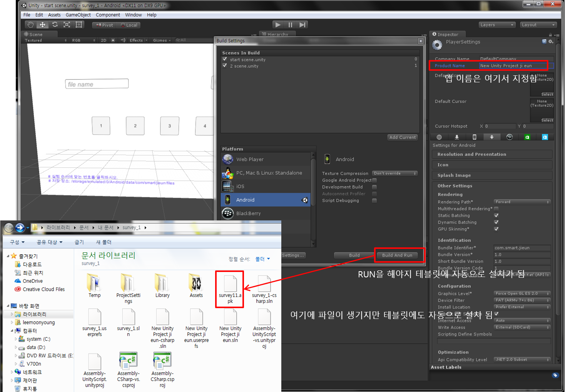Open Graphics Level dropdown
The image size is (568, 392).
click(x=522, y=294)
